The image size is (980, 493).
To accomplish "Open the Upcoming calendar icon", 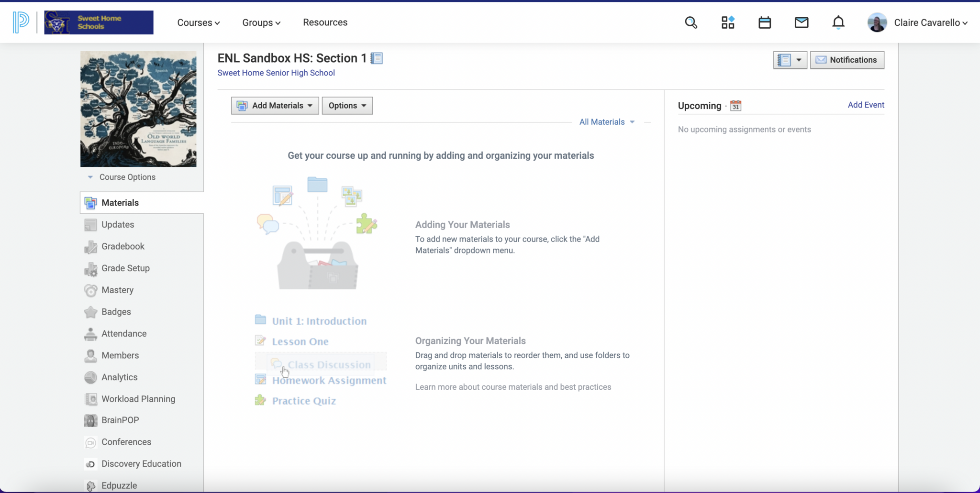I will click(x=735, y=106).
